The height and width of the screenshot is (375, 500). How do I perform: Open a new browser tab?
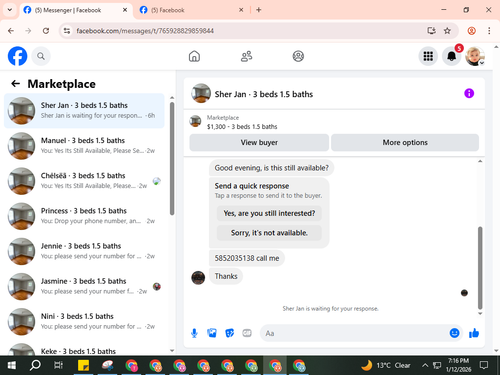pos(259,10)
